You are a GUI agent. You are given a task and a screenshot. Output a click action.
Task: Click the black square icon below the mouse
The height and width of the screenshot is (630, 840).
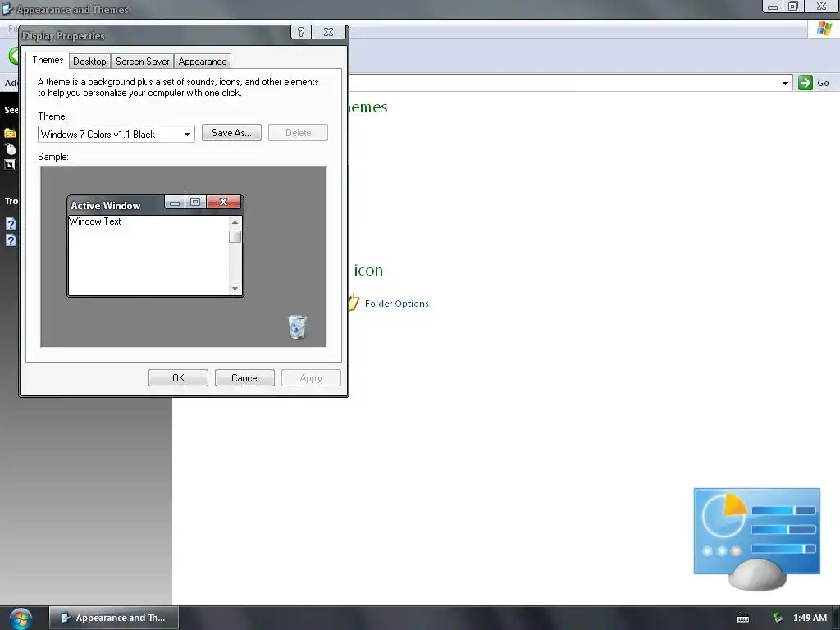[x=10, y=165]
